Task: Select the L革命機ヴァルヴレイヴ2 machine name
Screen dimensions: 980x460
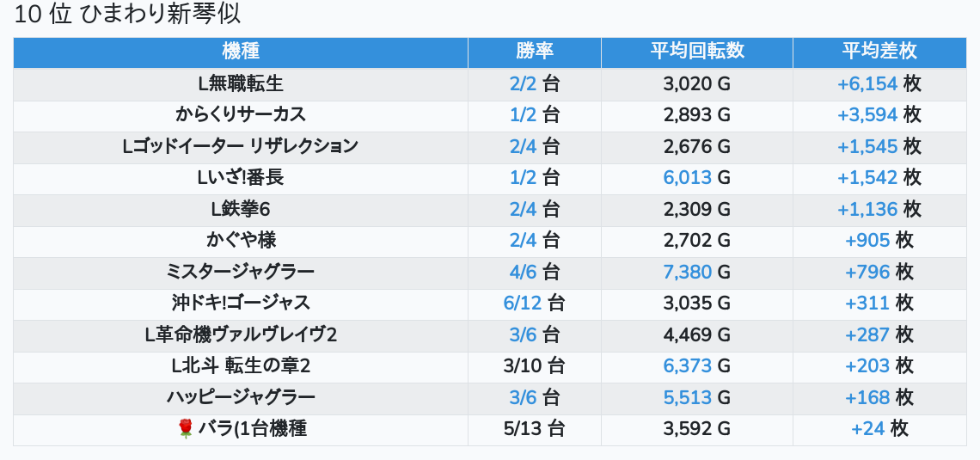Action: point(241,334)
